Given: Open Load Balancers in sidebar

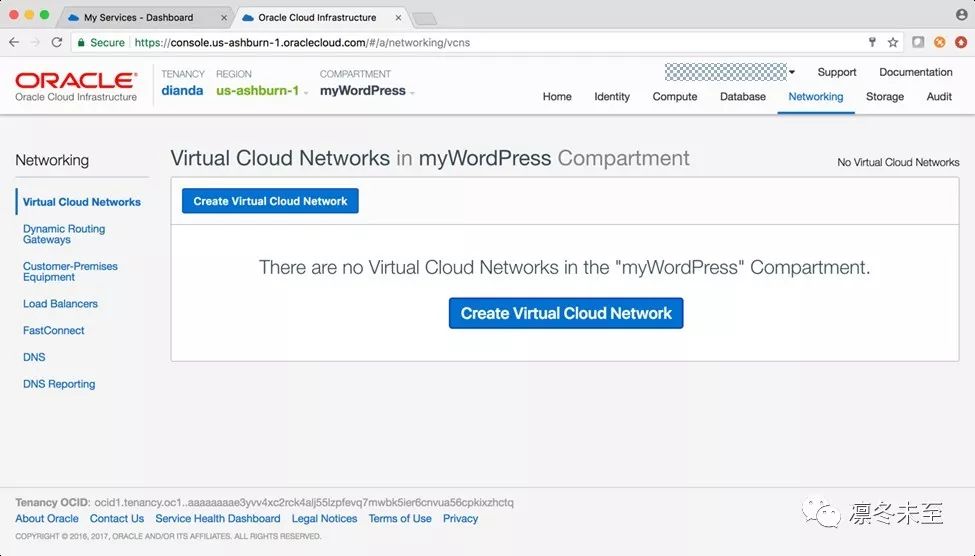Looking at the screenshot, I should [x=60, y=303].
